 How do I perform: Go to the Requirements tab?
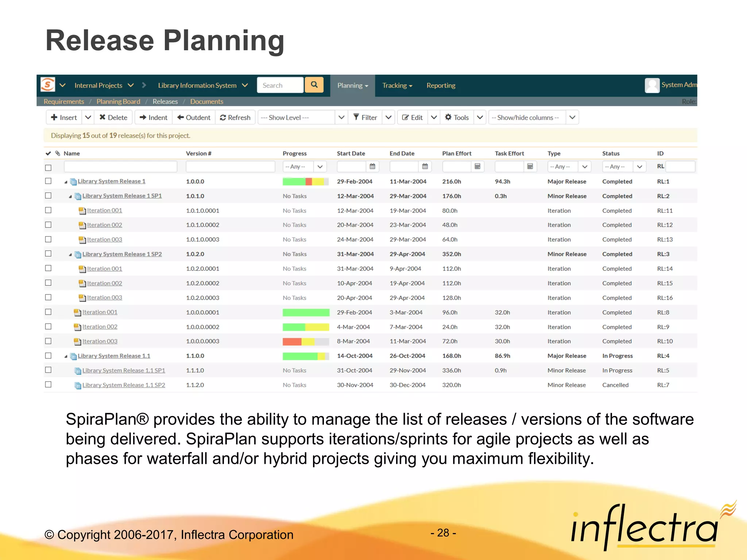[x=64, y=101]
